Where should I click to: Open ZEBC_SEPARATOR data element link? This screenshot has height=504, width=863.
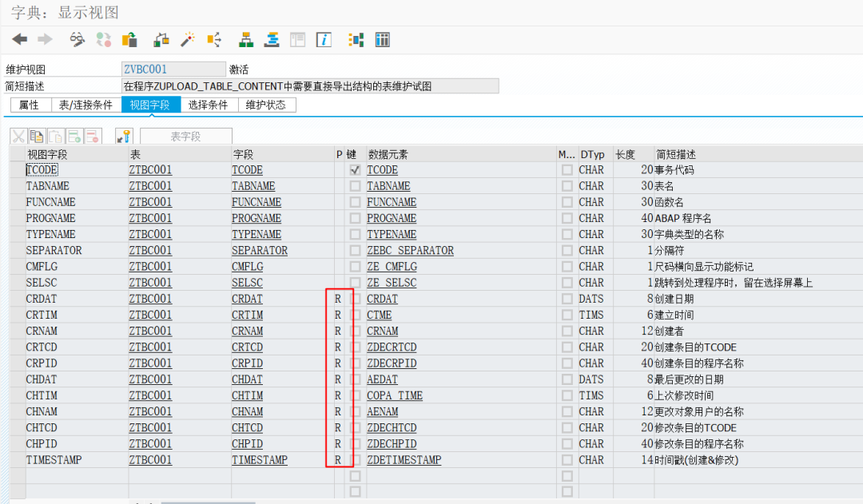click(411, 250)
